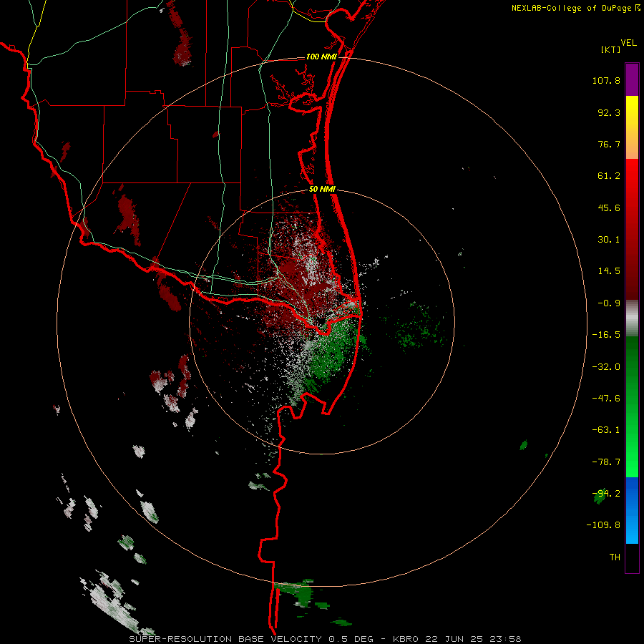
Task: Click the blue segment of the color bar
Action: pos(632,510)
